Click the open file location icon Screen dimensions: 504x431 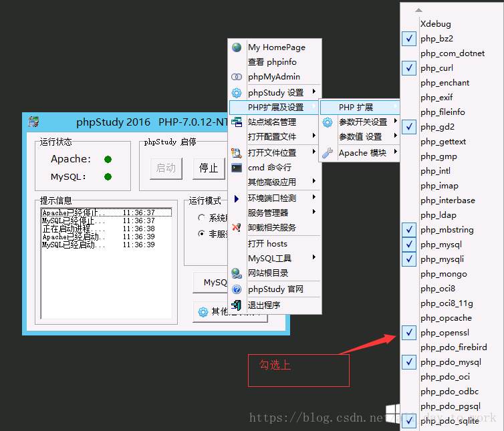point(237,153)
